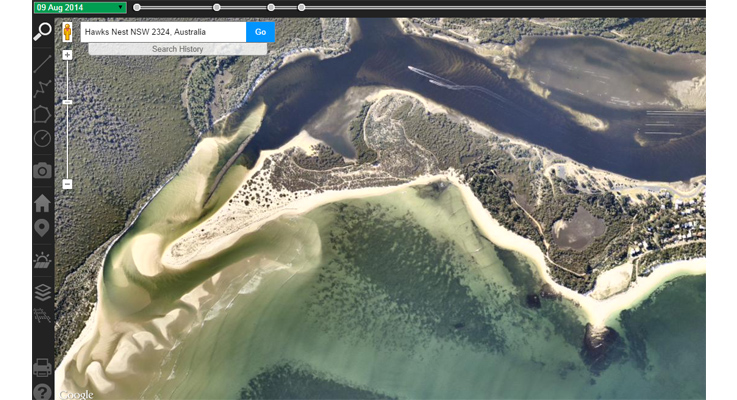Select the magnifier search tool
The height and width of the screenshot is (400, 737).
42,32
